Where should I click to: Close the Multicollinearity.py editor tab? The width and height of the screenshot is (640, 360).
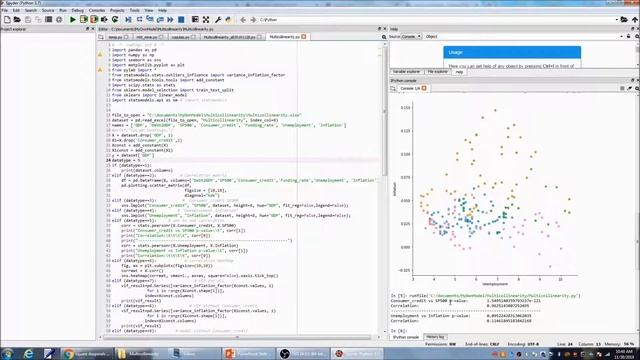[304, 37]
